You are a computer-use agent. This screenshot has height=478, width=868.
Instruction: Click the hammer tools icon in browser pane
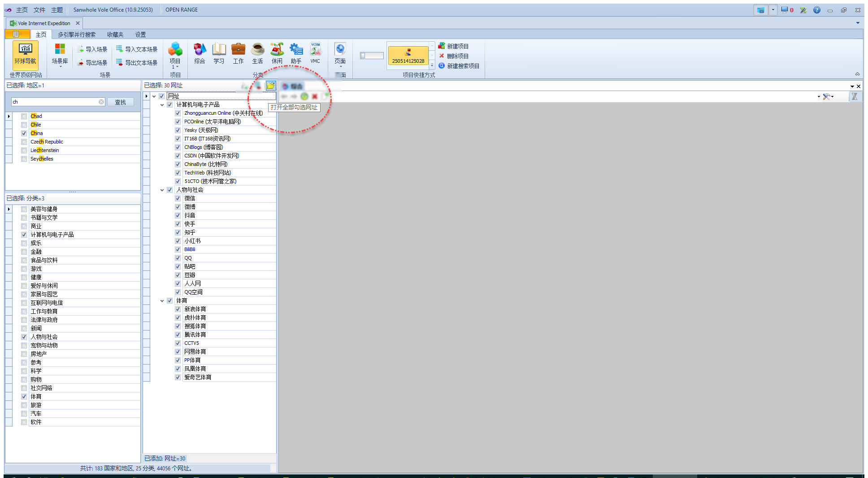click(x=826, y=96)
